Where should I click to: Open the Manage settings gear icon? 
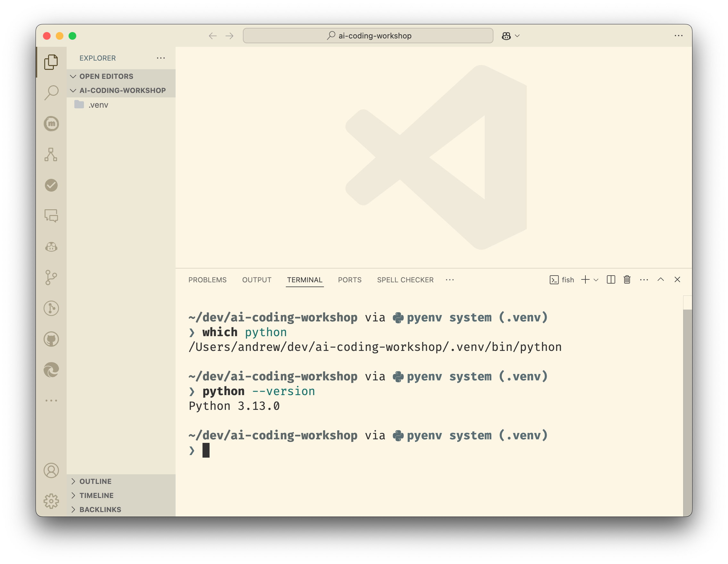click(x=51, y=501)
